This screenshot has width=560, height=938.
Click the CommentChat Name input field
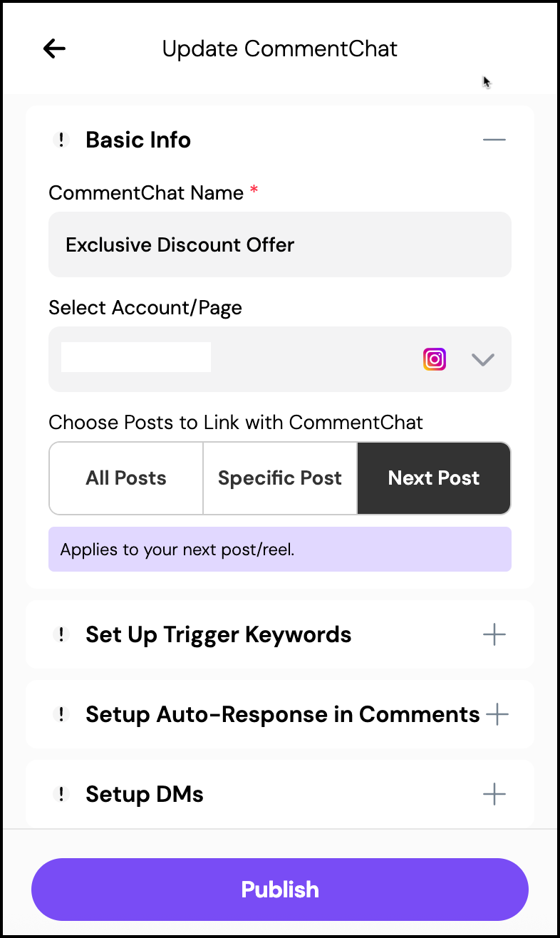[x=280, y=244]
